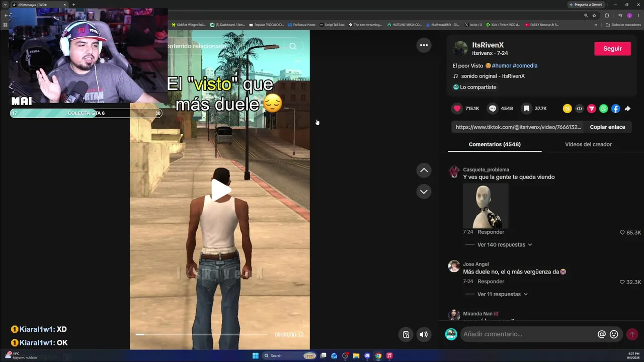
Task: Mute the video volume speaker icon
Action: tap(424, 334)
